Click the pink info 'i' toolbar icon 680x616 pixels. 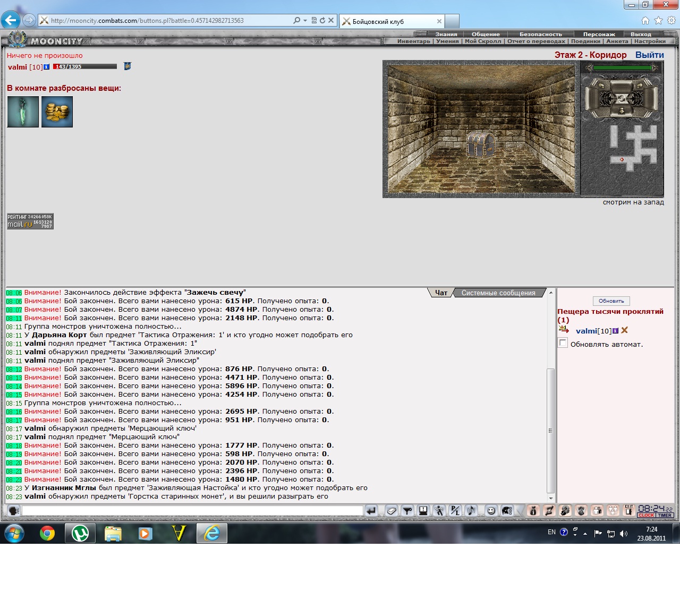pos(533,511)
